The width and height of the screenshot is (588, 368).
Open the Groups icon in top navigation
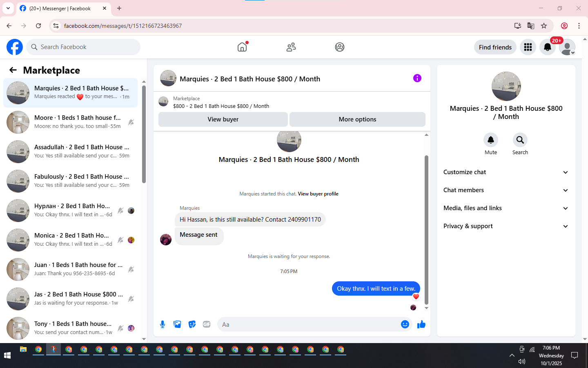point(340,47)
